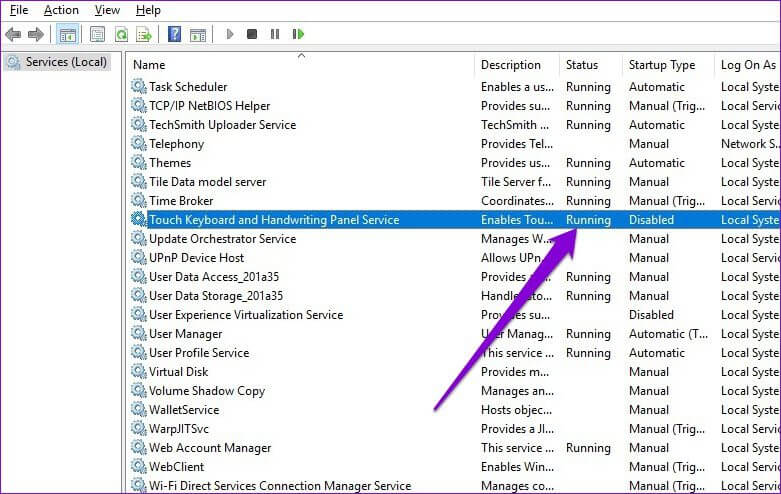The height and width of the screenshot is (494, 781).
Task: Click the gear icon beside WalletService
Action: tap(138, 409)
